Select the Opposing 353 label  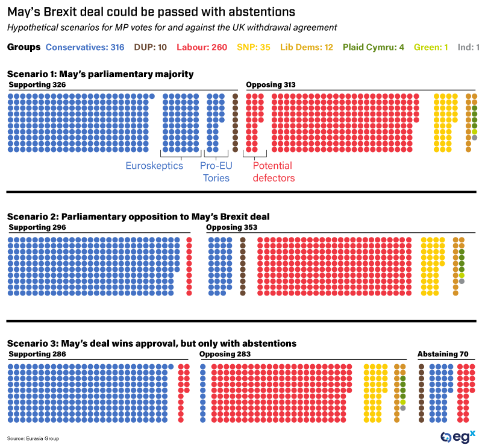231,227
